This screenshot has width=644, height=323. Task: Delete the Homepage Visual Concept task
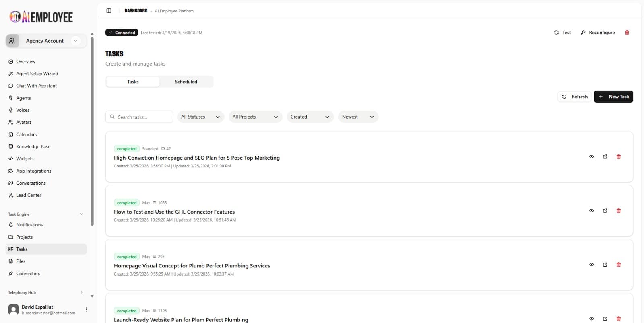click(619, 265)
